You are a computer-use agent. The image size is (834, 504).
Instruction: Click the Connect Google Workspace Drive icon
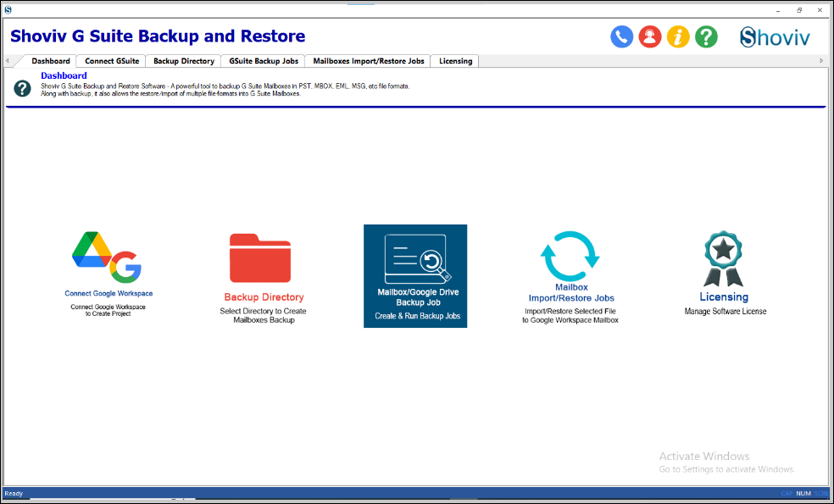(108, 258)
